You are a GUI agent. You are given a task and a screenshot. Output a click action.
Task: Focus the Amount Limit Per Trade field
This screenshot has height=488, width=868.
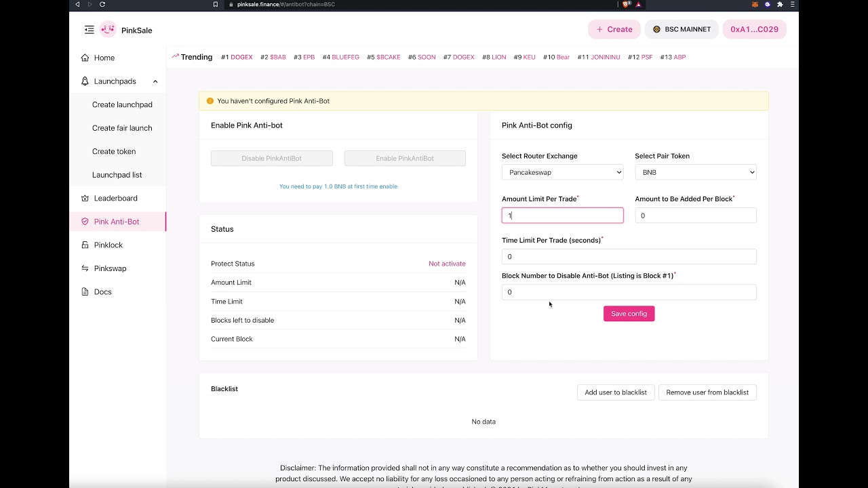pyautogui.click(x=562, y=216)
